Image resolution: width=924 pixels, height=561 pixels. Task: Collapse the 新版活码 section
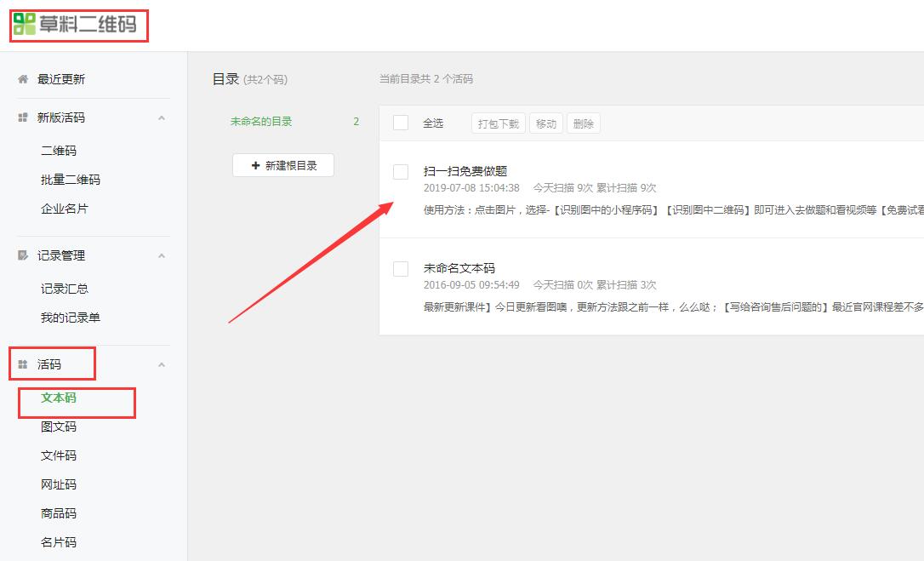(160, 117)
